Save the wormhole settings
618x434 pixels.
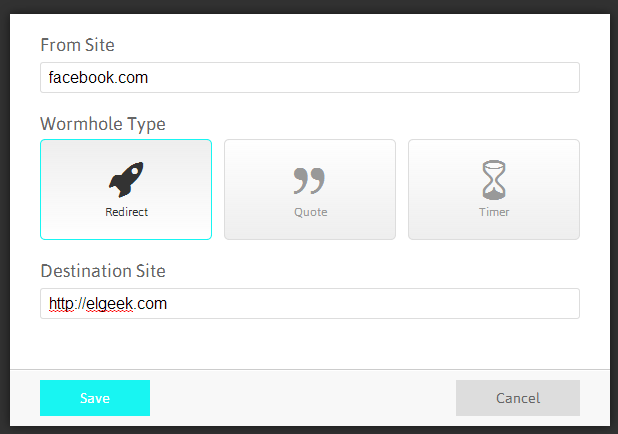pyautogui.click(x=95, y=398)
